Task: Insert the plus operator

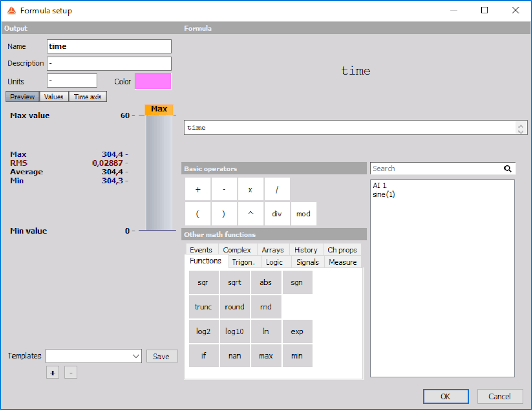Action: pos(198,189)
